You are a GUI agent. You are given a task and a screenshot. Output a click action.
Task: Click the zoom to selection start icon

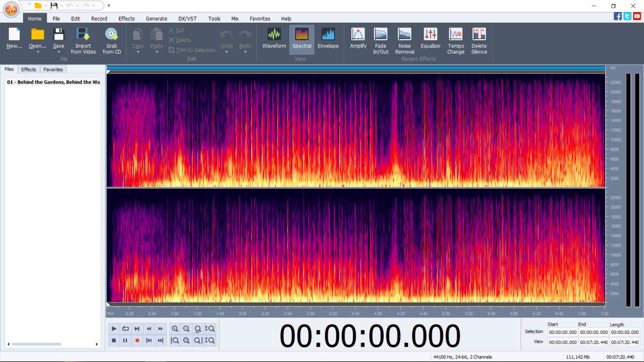(x=175, y=341)
